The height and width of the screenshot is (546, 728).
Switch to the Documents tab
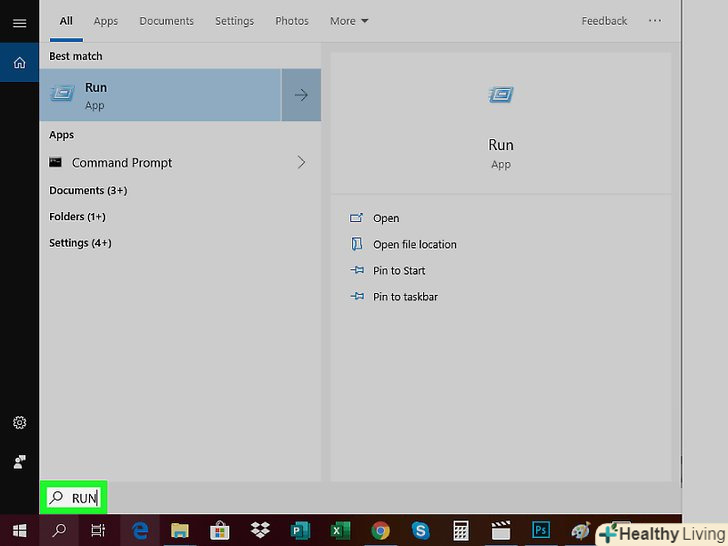pyautogui.click(x=166, y=21)
